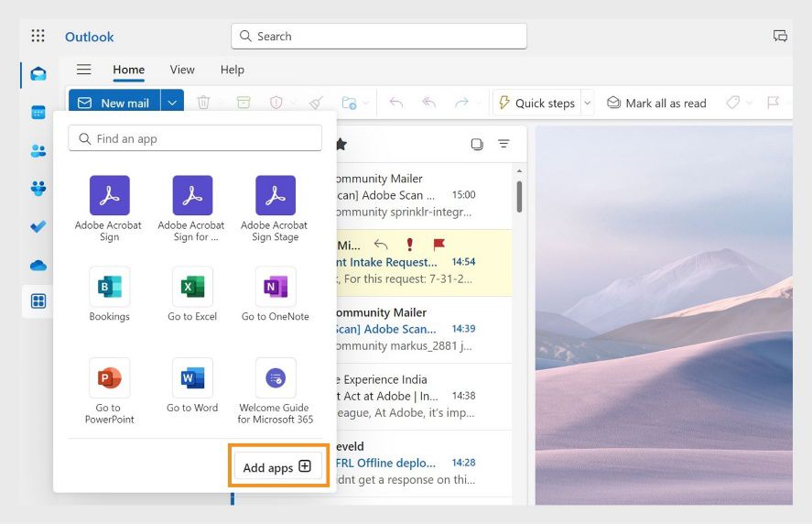
Task: Open the 14:39 Adobe Scan email
Action: (x=424, y=329)
